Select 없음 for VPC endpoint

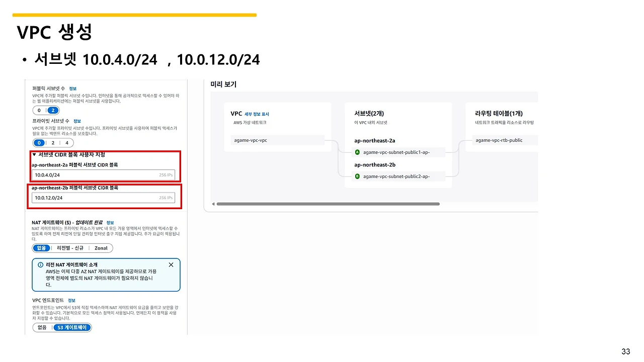(x=42, y=327)
